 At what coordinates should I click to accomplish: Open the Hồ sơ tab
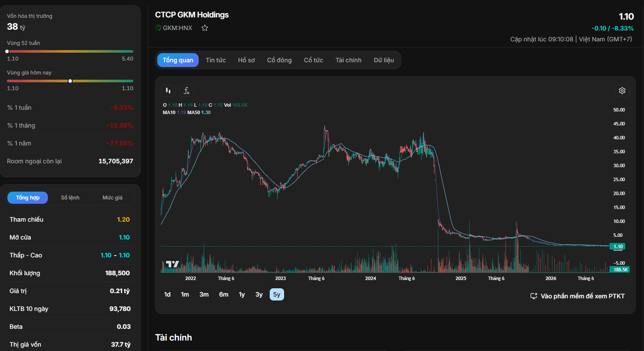click(x=246, y=60)
